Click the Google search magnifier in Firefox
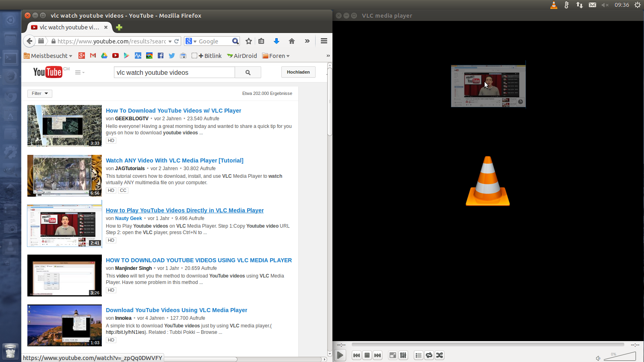The height and width of the screenshot is (362, 644). [x=235, y=41]
